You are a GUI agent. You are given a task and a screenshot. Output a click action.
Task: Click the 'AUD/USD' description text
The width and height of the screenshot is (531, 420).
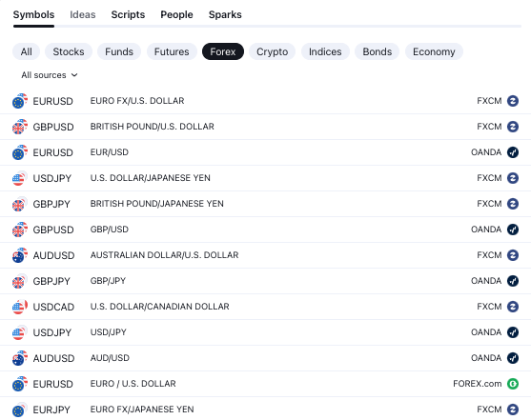click(110, 358)
